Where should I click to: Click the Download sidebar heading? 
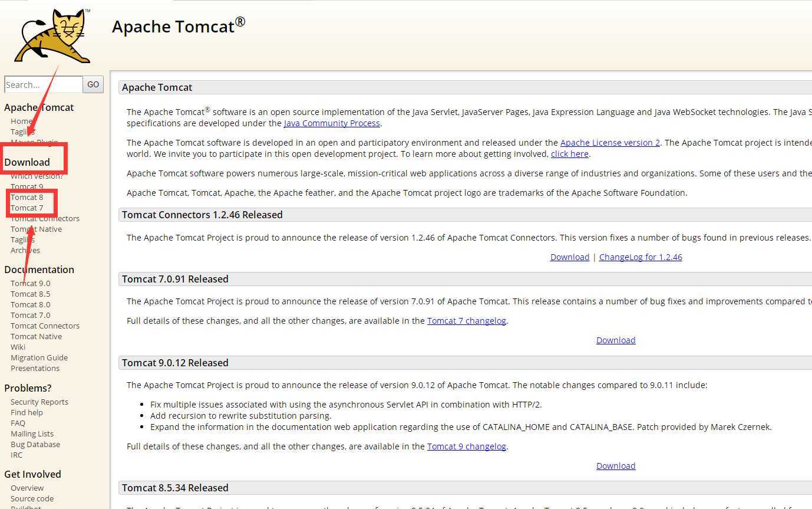tap(27, 162)
